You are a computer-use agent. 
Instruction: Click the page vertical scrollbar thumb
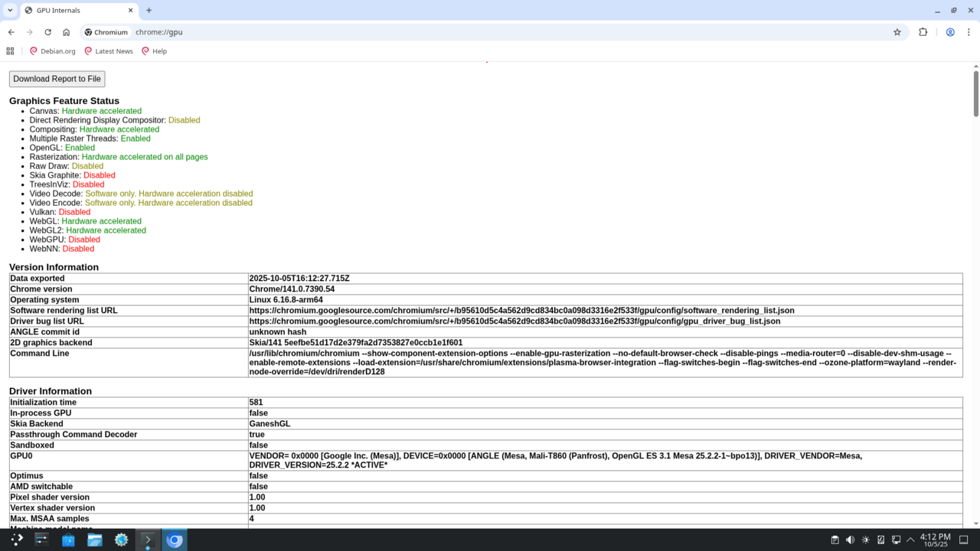click(975, 93)
